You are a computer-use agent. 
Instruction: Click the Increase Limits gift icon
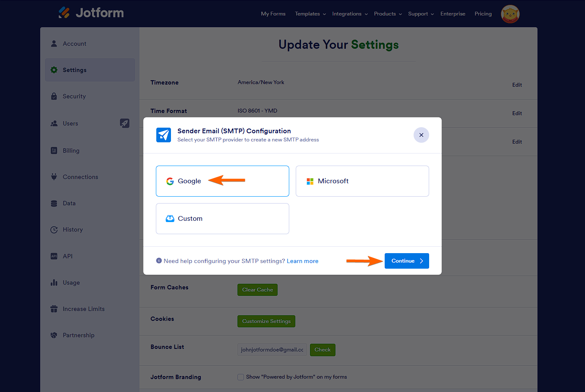(x=54, y=309)
